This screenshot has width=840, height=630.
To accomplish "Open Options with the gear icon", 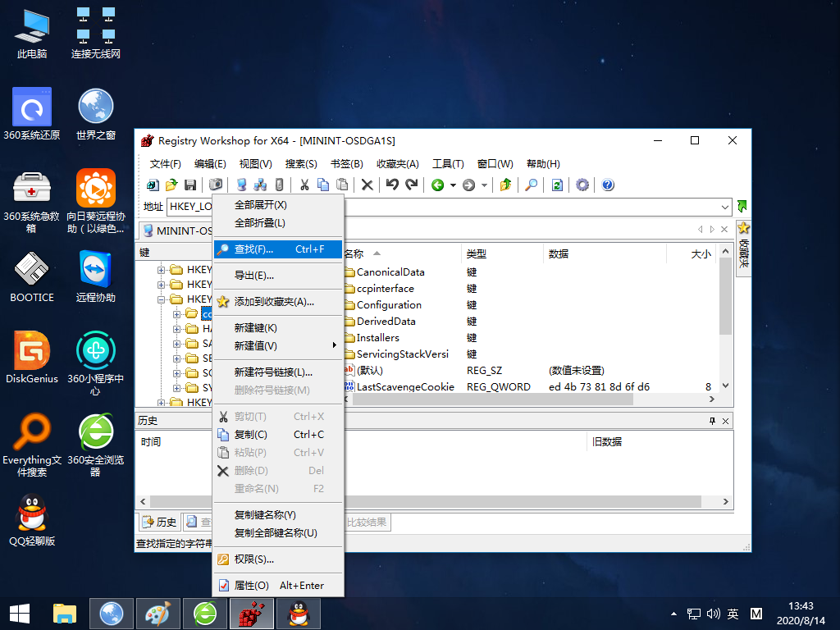I will click(582, 185).
